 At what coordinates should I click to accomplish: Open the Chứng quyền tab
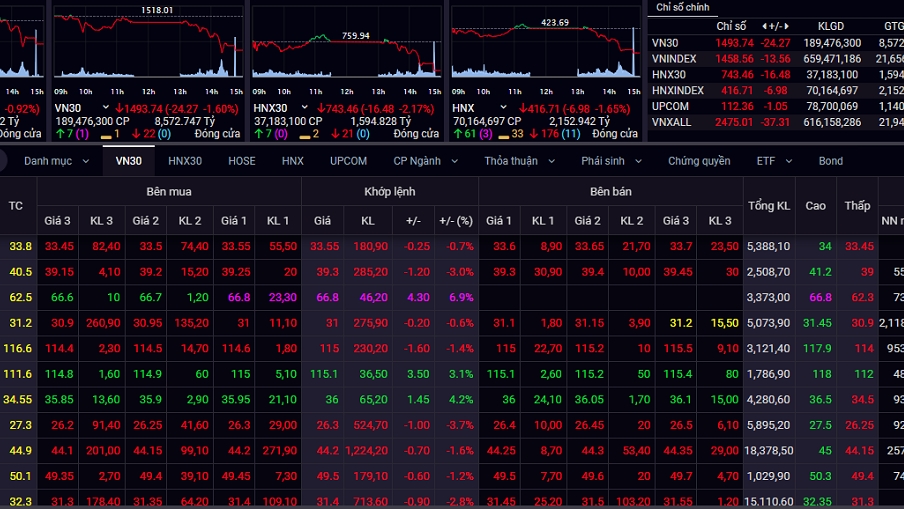click(699, 161)
